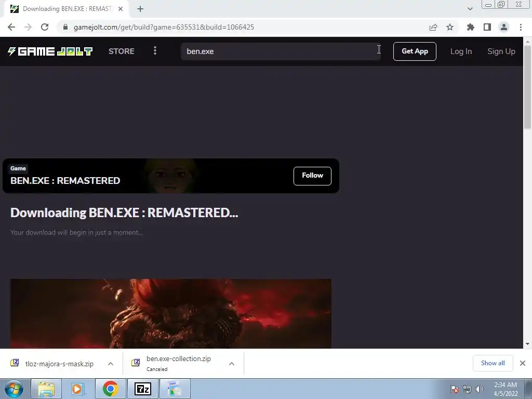Show all downloads
The width and height of the screenshot is (532, 399).
(493, 363)
